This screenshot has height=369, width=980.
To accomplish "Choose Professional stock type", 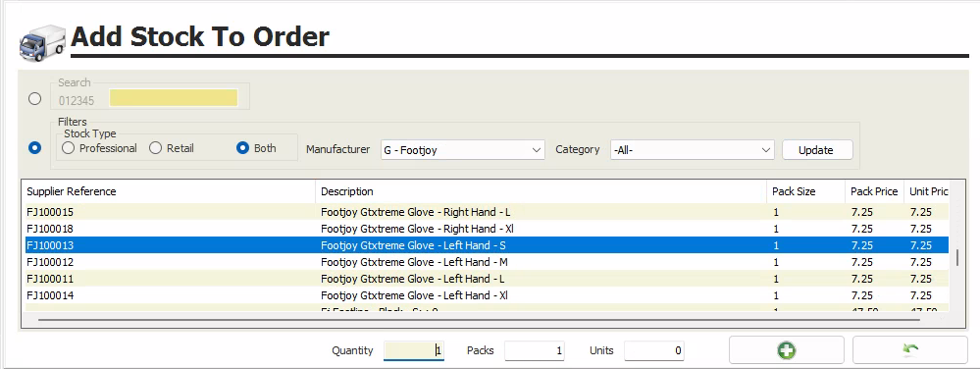I will 99,148.
